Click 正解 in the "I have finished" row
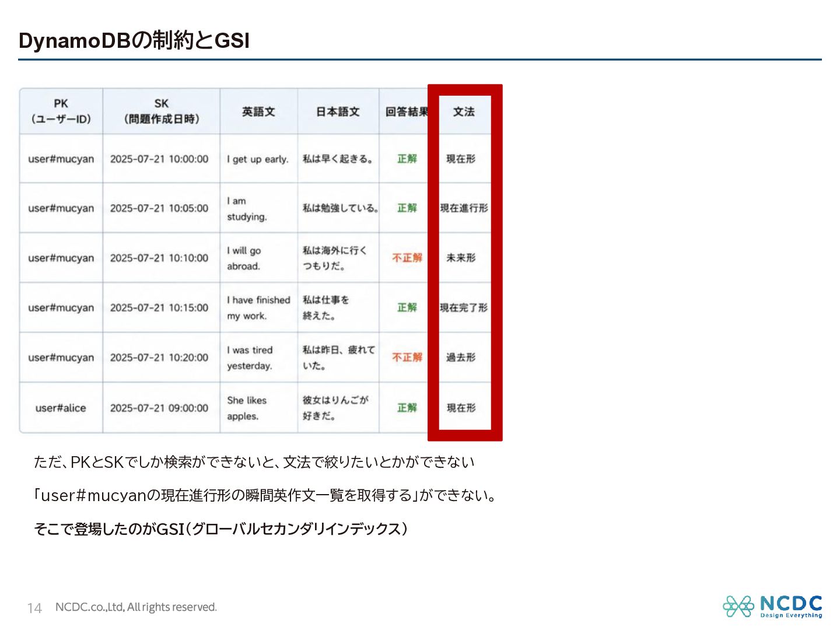 point(407,307)
